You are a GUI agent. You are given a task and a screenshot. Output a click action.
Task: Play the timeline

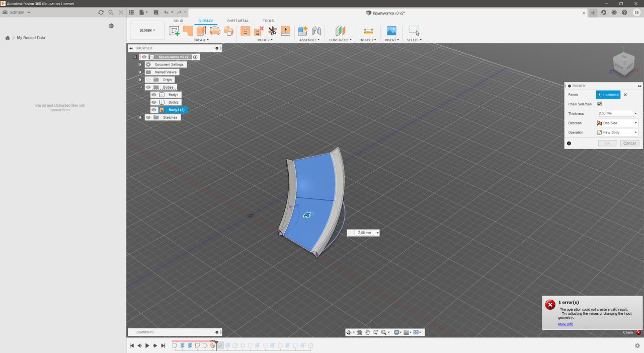click(147, 345)
